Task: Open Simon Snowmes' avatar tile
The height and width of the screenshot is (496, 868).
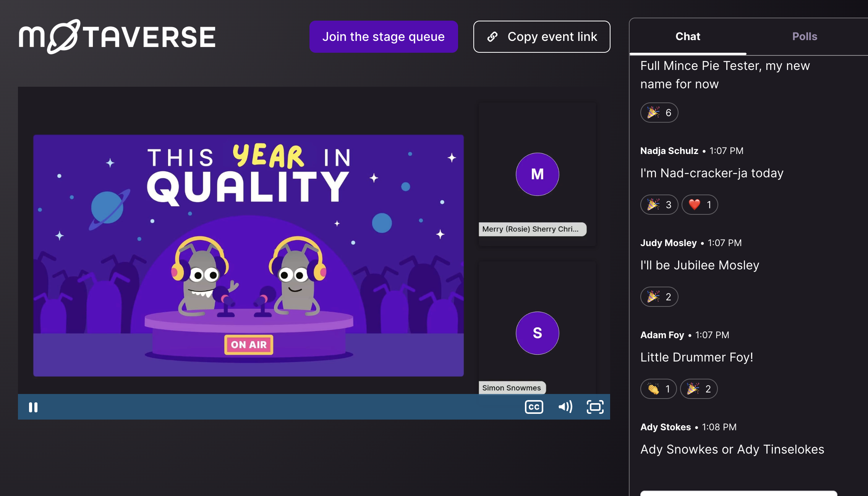Action: pyautogui.click(x=537, y=333)
